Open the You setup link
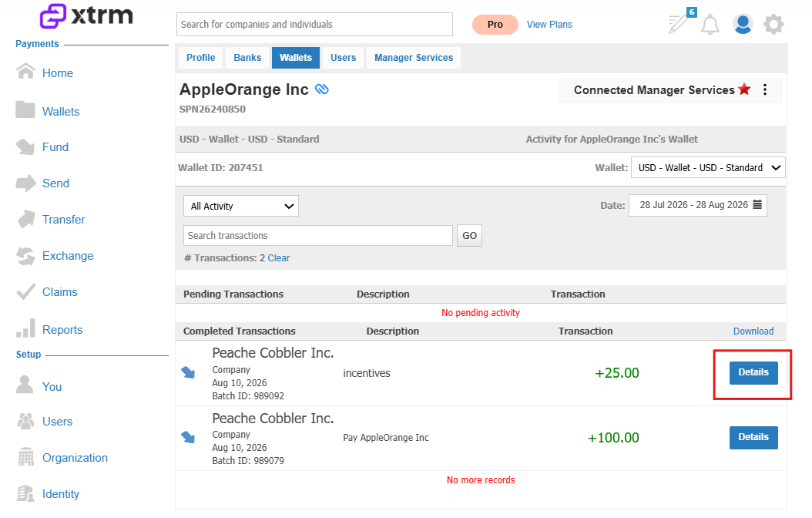This screenshot has height=518, width=812. tap(52, 387)
